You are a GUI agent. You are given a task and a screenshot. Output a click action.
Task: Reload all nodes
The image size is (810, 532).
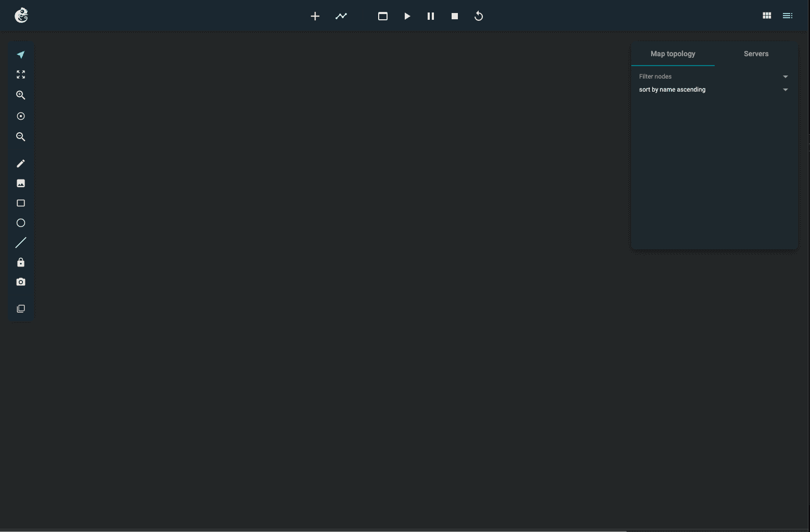tap(479, 16)
